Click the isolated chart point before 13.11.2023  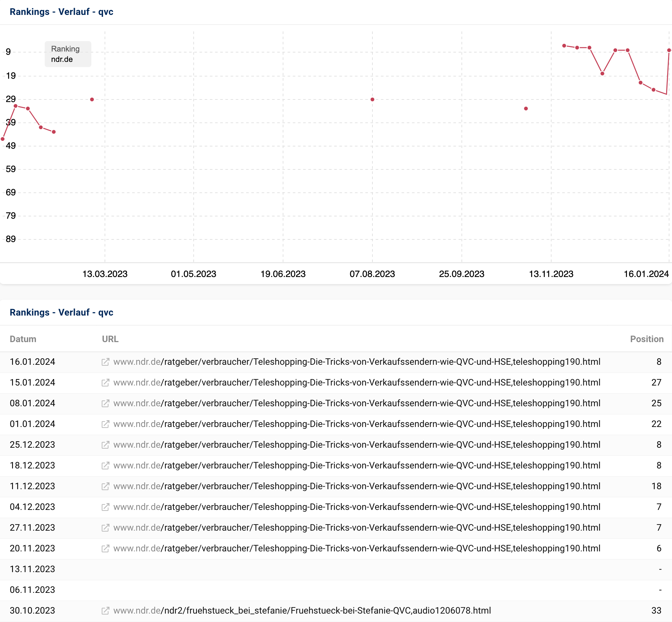pos(526,109)
